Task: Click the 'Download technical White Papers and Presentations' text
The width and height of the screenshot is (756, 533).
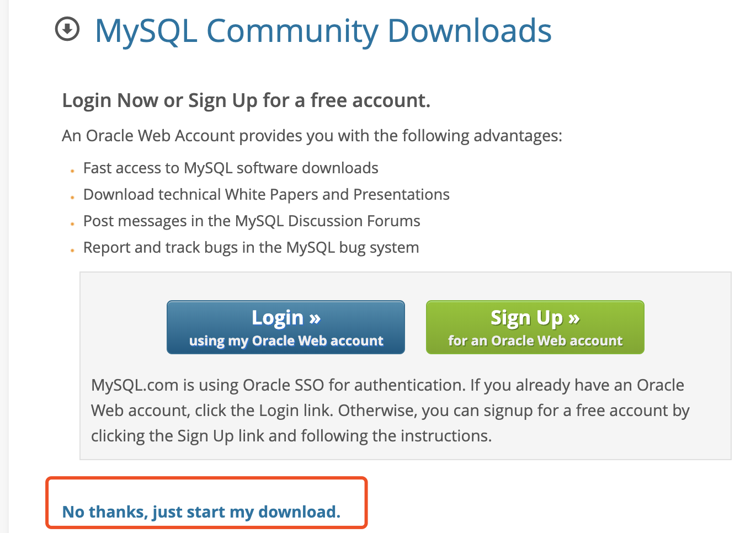Action: pyautogui.click(x=267, y=194)
